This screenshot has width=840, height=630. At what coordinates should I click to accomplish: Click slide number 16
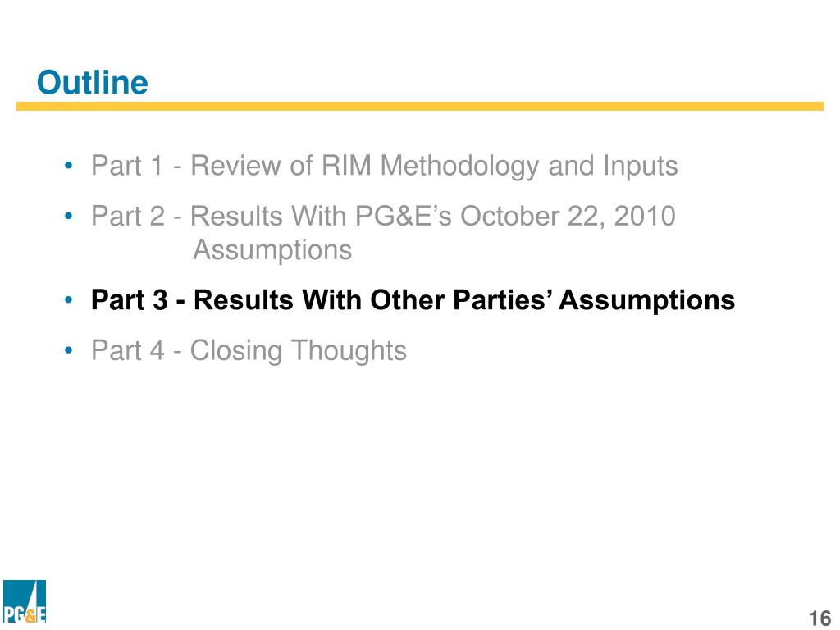tap(819, 618)
